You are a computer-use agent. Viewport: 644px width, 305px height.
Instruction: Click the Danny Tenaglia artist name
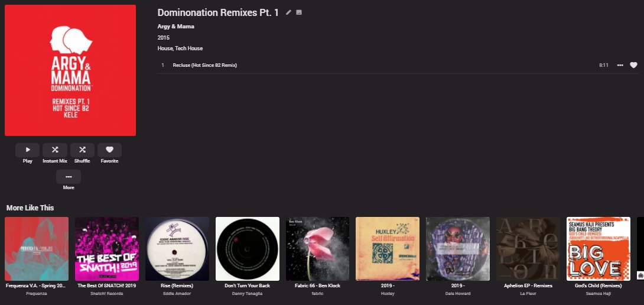tap(247, 294)
